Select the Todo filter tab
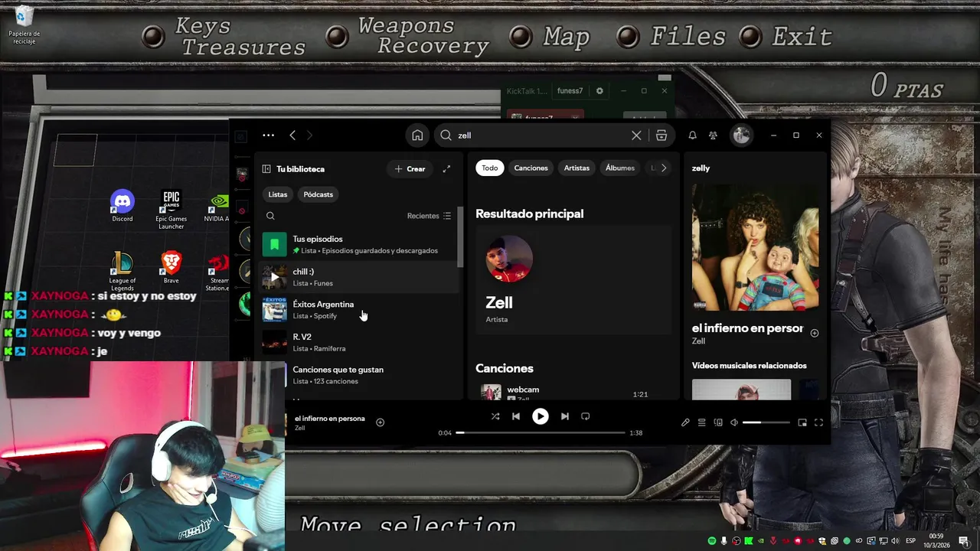This screenshot has width=980, height=551. [490, 168]
